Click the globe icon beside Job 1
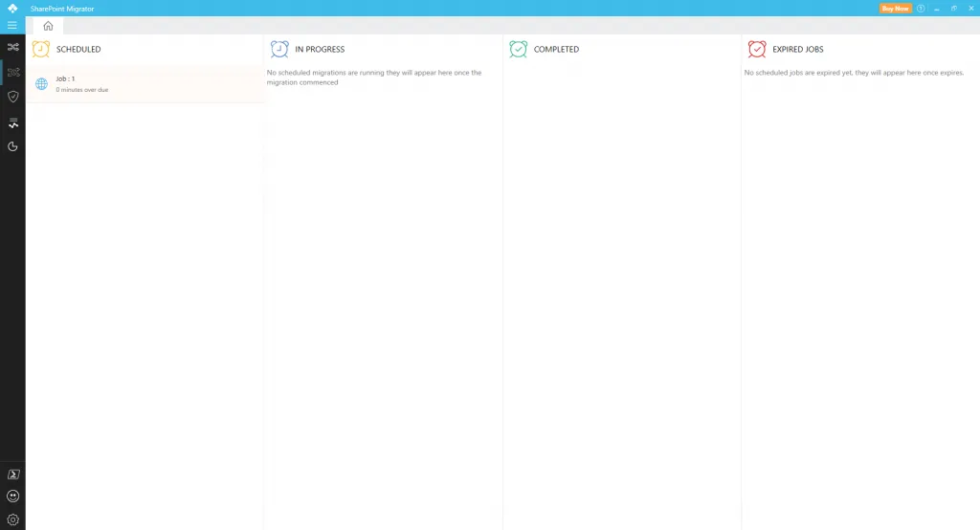 point(41,84)
